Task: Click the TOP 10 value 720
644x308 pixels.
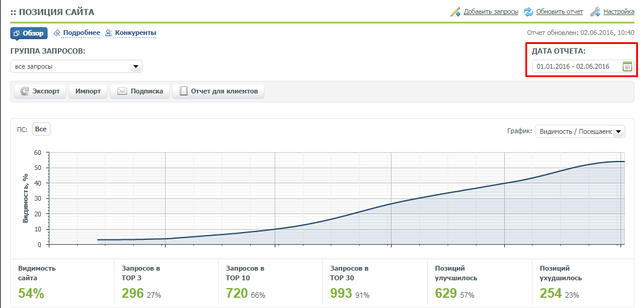Action: click(x=237, y=294)
